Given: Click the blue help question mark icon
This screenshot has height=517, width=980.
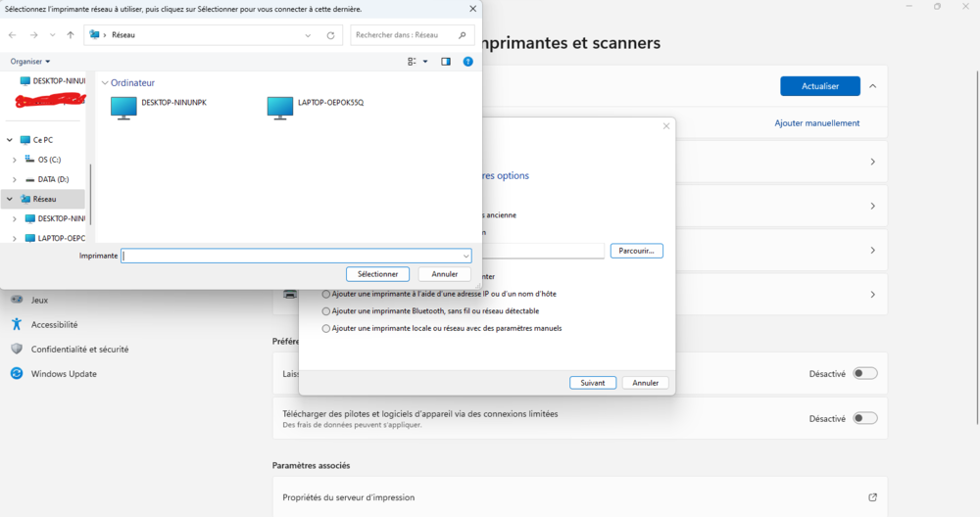Looking at the screenshot, I should coord(467,61).
